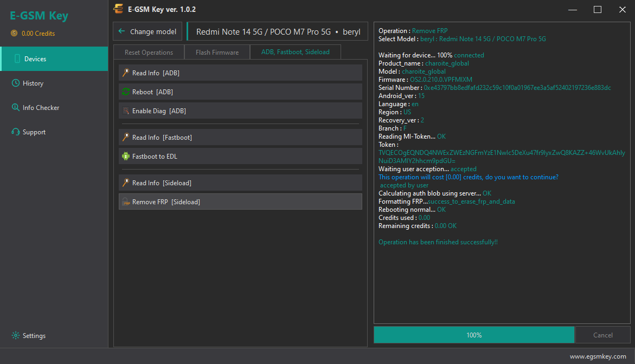Run Read Info [Fastboot]
Viewport: 635px width, 364px height.
pyautogui.click(x=241, y=138)
